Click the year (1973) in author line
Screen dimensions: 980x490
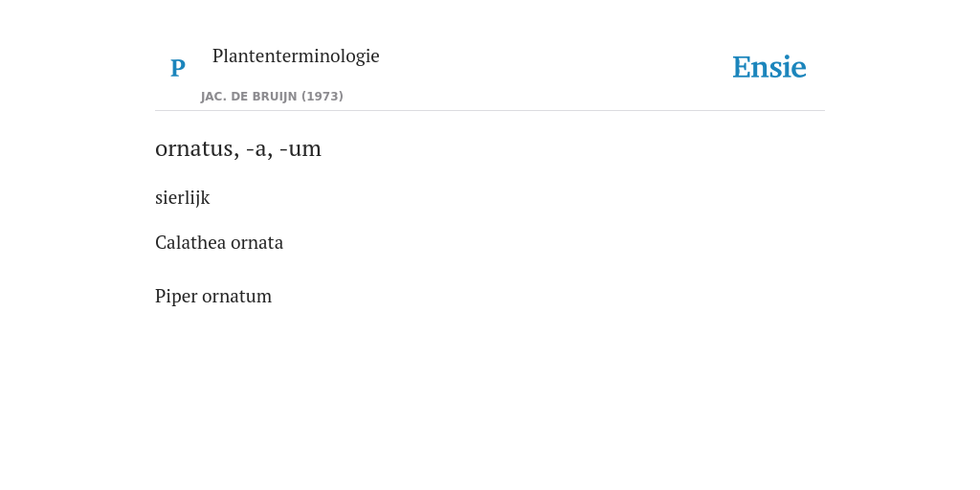click(x=323, y=97)
